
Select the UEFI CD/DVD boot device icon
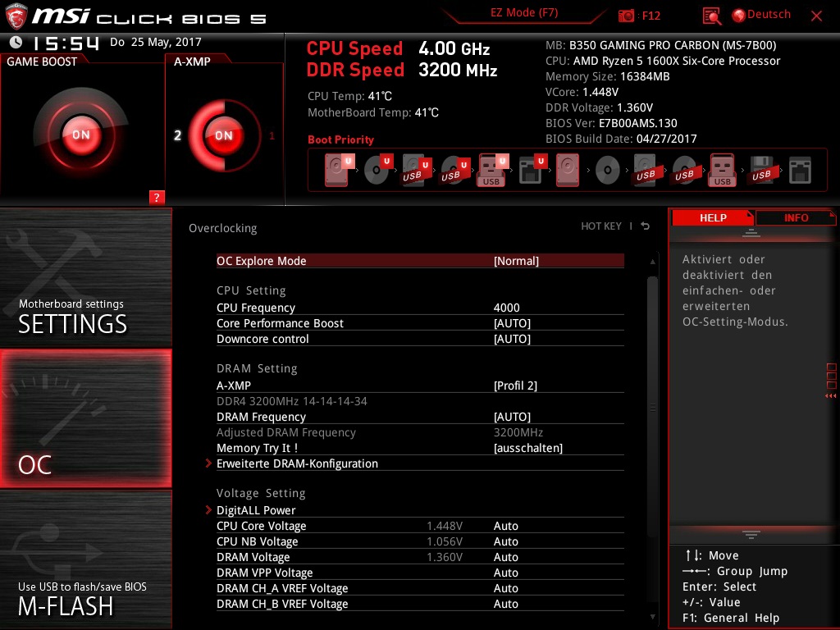(377, 170)
